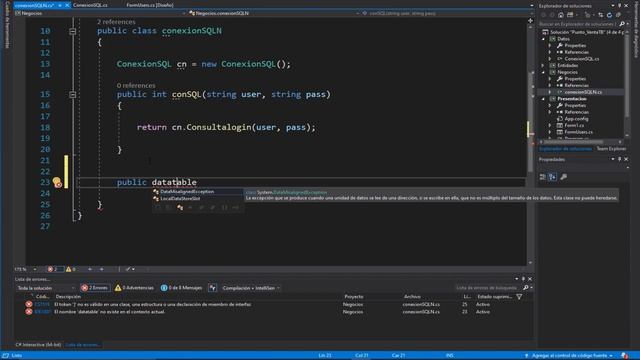
Task: Toggle the 0 de 8 Mensajes filter button
Action: click(x=181, y=288)
